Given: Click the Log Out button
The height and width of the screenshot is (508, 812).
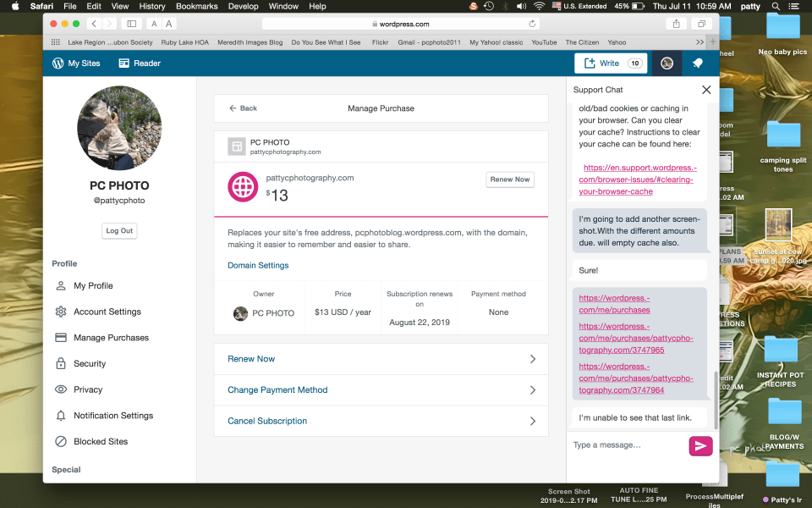Looking at the screenshot, I should coord(119,231).
